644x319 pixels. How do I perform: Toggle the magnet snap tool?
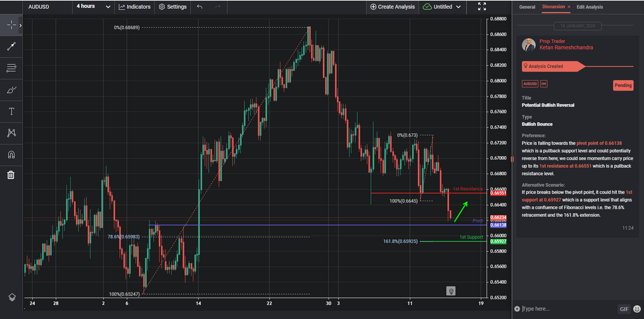point(11,155)
